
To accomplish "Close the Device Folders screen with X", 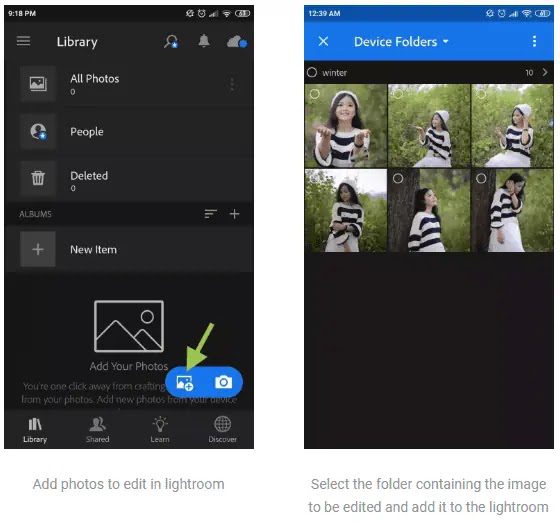I will click(x=323, y=41).
